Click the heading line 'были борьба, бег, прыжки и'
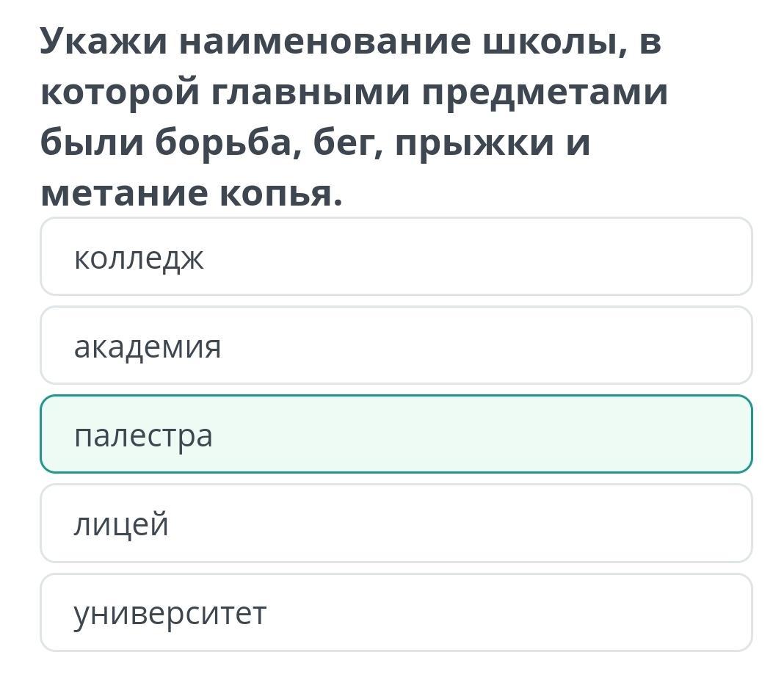784x677 pixels. [315, 143]
